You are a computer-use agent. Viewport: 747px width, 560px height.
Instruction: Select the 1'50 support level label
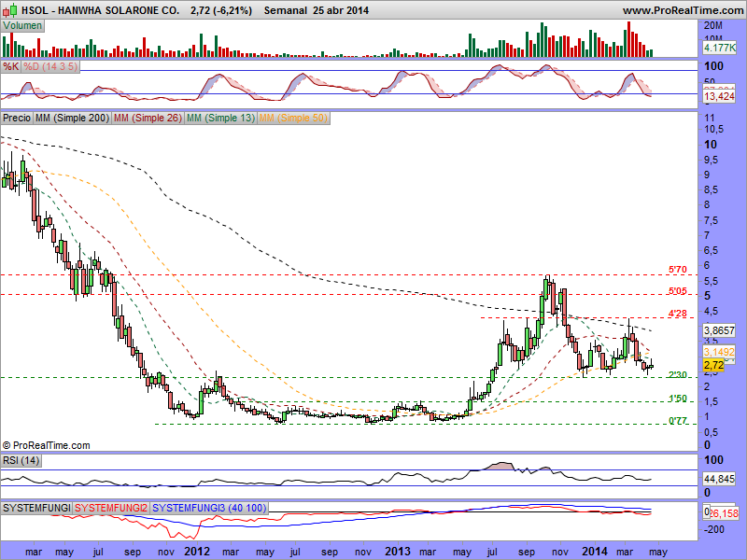pos(678,399)
